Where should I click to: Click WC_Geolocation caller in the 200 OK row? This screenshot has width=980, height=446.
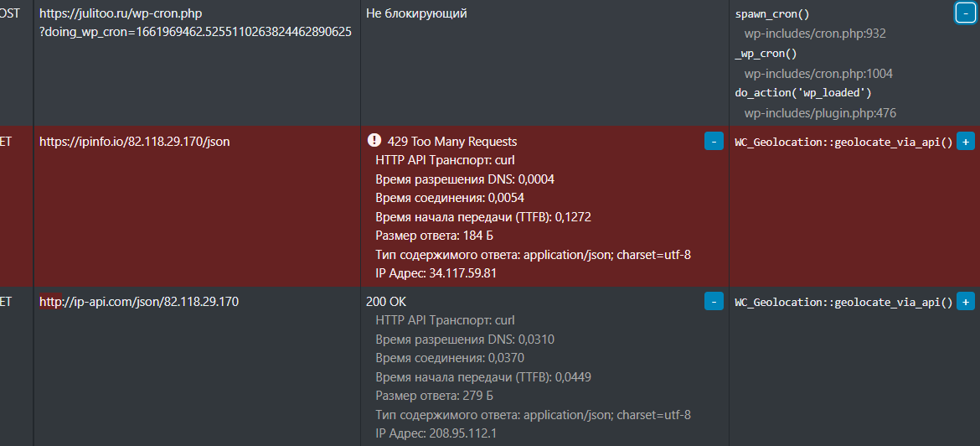843,302
